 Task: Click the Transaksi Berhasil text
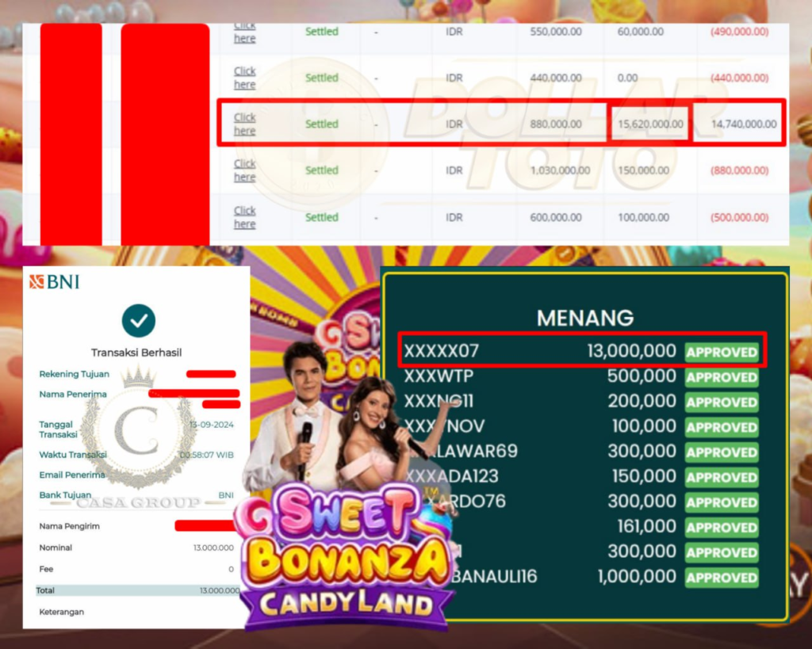[136, 353]
